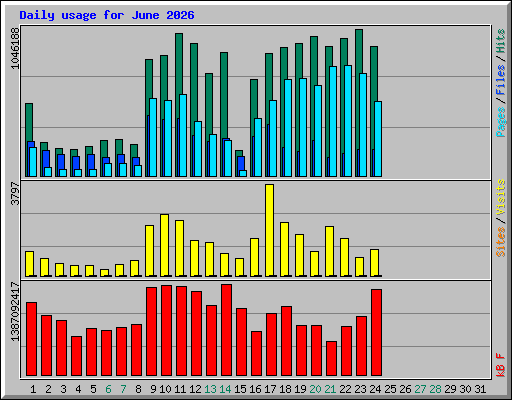Click day label 12 on the x-axis
512x400 pixels.
pyautogui.click(x=195, y=389)
